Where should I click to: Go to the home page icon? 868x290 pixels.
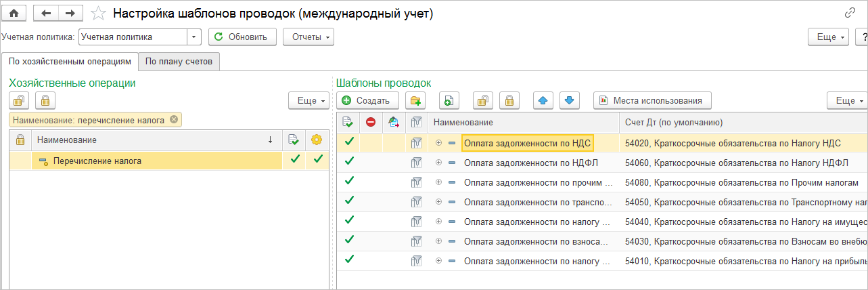pos(14,13)
